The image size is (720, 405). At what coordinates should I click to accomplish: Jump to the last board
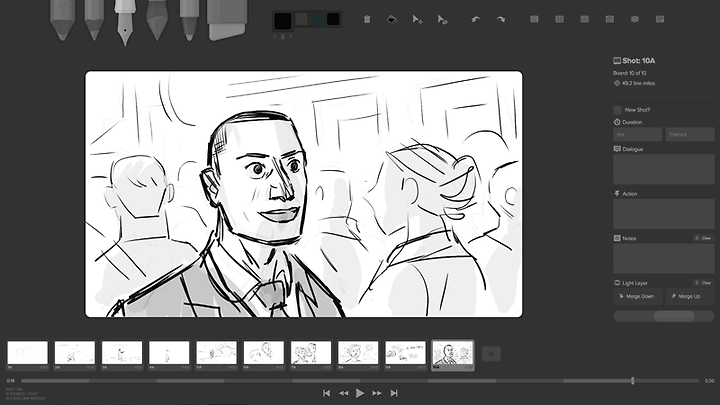(394, 393)
